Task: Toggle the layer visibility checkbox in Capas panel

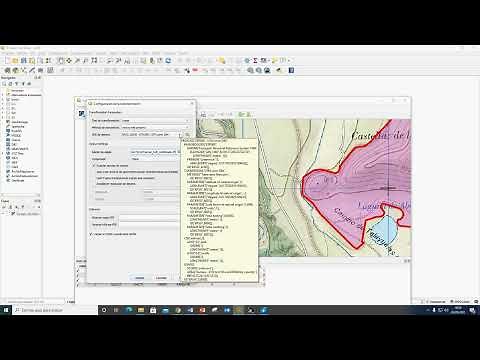Action: point(14,214)
